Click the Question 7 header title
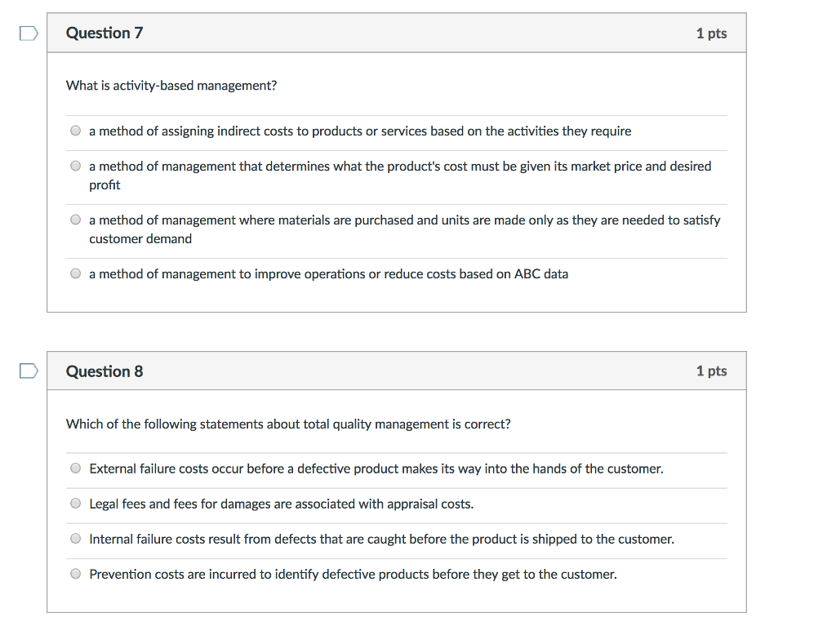Image resolution: width=836 pixels, height=644 pixels. coord(104,33)
